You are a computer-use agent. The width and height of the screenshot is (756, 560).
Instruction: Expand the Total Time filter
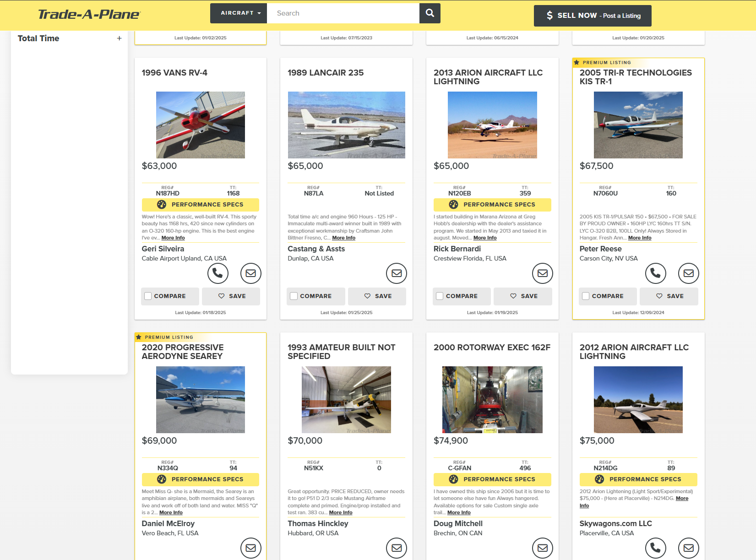click(x=119, y=38)
